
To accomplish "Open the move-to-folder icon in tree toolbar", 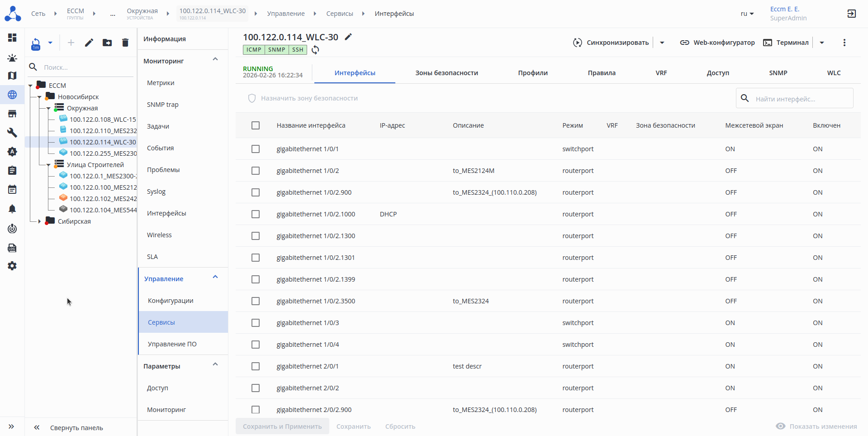I will [x=107, y=43].
